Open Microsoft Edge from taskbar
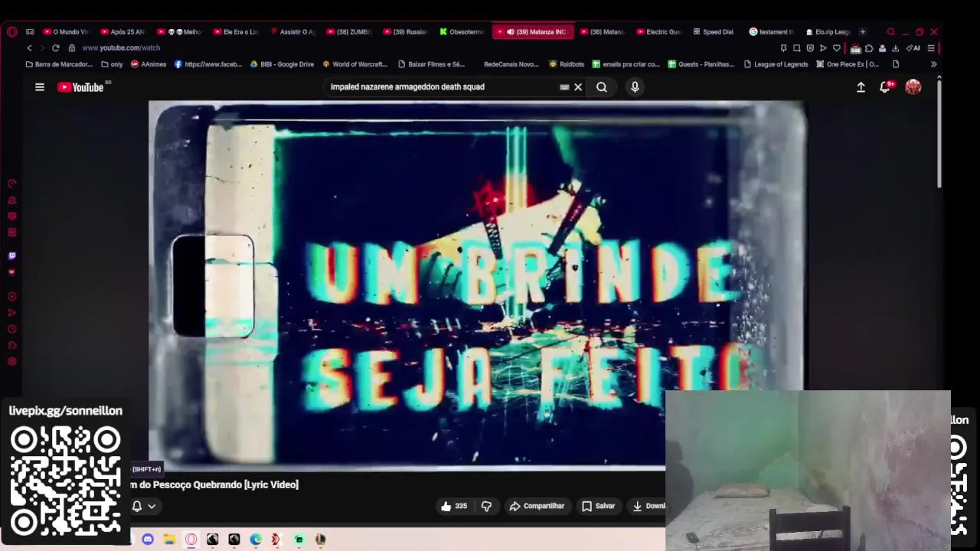980x551 pixels. [x=256, y=540]
